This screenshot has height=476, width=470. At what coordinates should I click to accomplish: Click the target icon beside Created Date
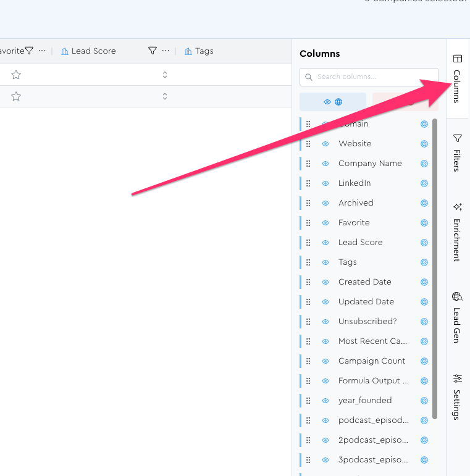pos(424,282)
